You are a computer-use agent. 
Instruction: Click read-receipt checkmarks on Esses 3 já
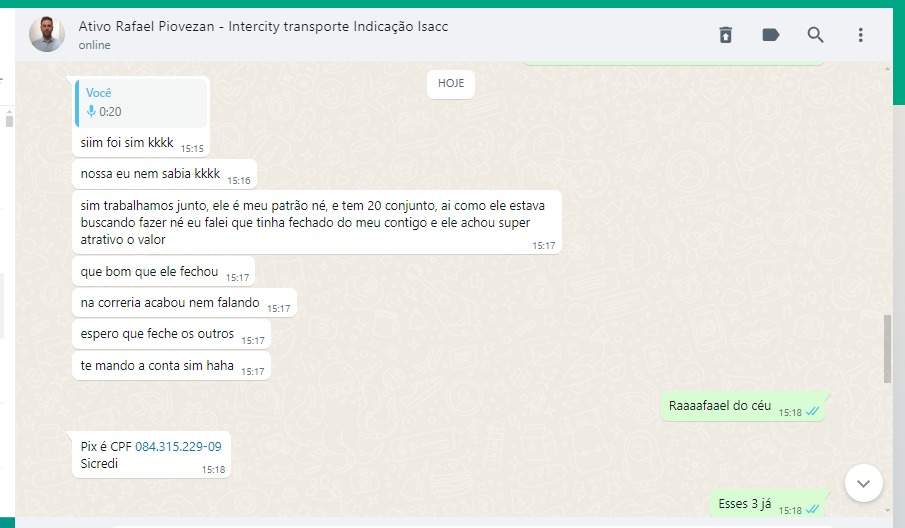click(x=813, y=509)
